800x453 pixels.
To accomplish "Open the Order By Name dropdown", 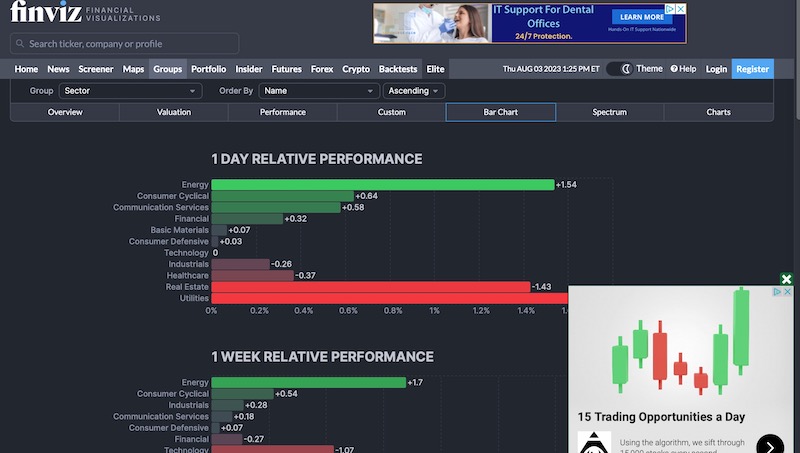I will 317,91.
